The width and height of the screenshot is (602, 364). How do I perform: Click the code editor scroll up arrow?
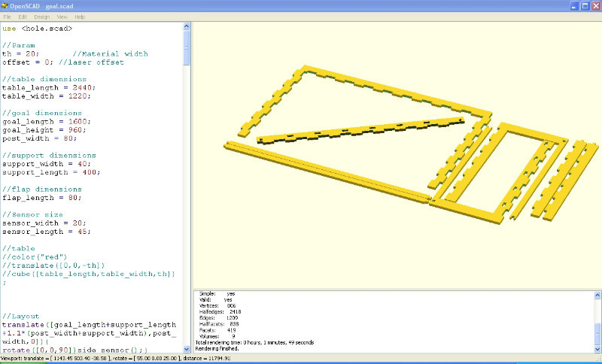(187, 26)
